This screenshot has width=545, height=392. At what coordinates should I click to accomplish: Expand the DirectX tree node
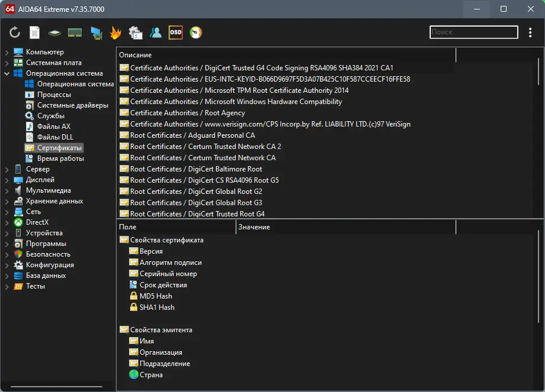[x=7, y=223]
